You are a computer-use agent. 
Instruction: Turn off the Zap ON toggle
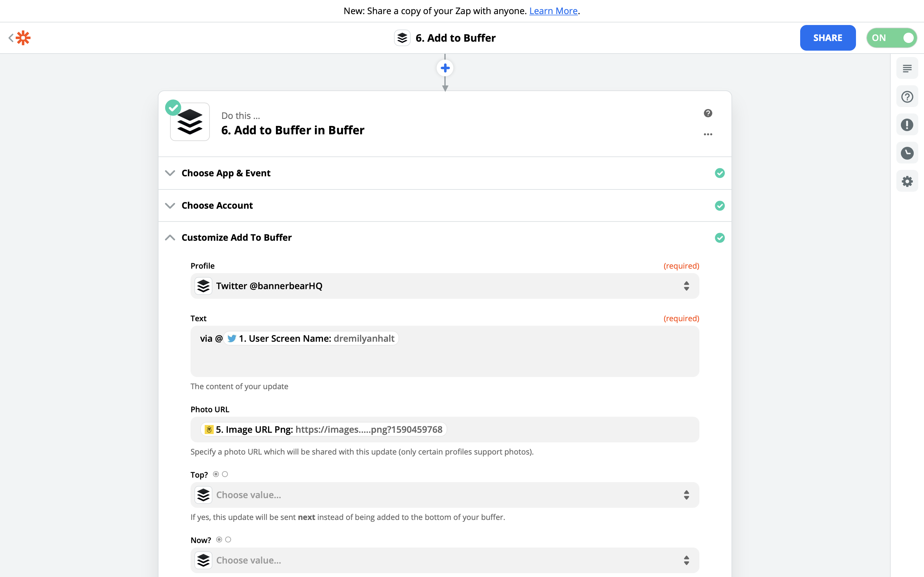892,38
